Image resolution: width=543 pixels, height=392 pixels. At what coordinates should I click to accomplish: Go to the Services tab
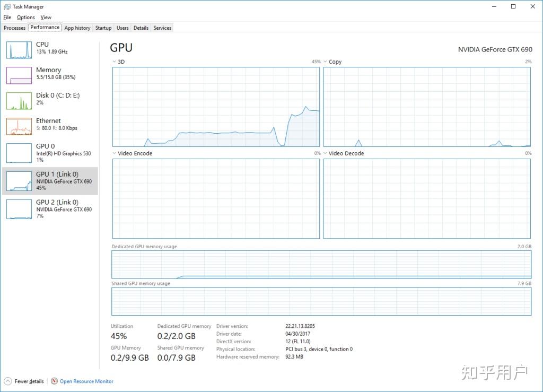point(162,28)
